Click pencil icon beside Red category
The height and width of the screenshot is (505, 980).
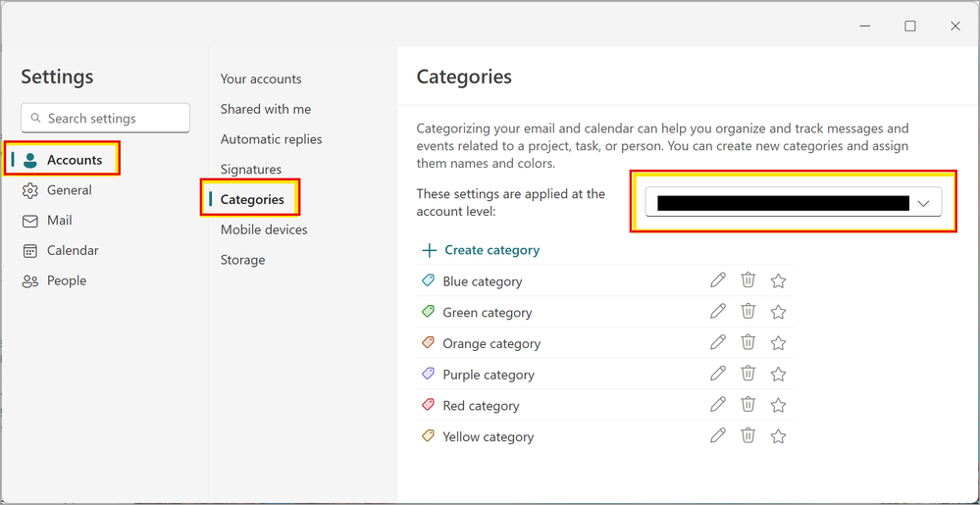(x=718, y=405)
